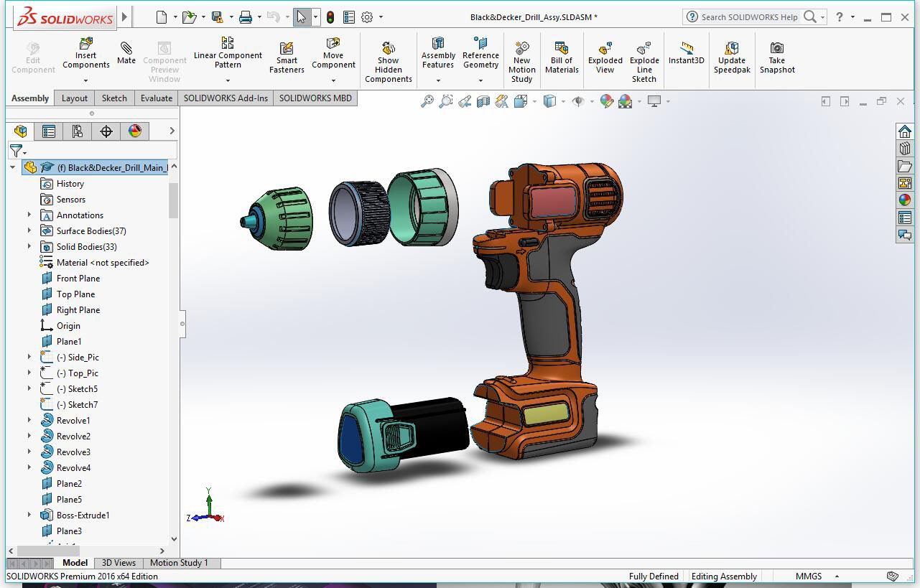Click the feature tree vertical scrollbar
The image size is (920, 588).
(x=174, y=201)
